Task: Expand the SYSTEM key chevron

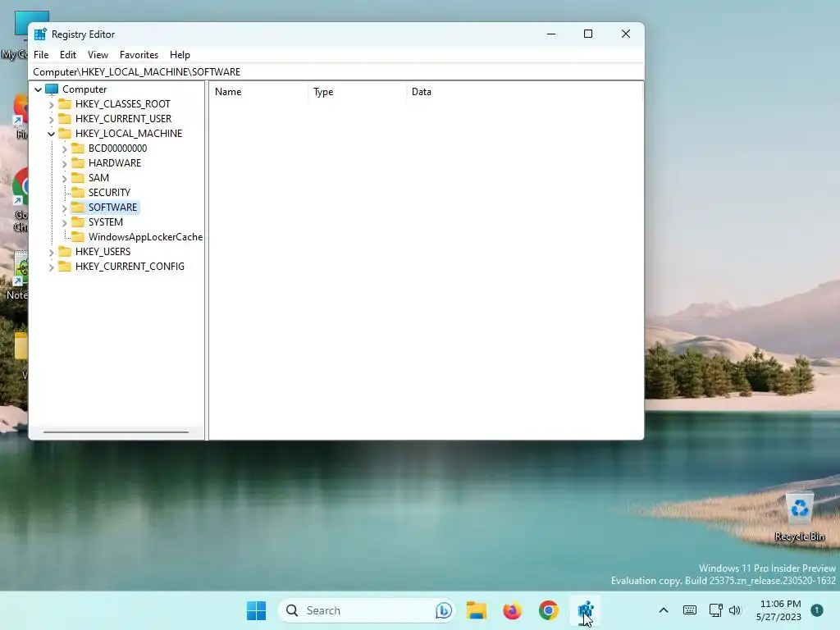Action: pyautogui.click(x=64, y=222)
